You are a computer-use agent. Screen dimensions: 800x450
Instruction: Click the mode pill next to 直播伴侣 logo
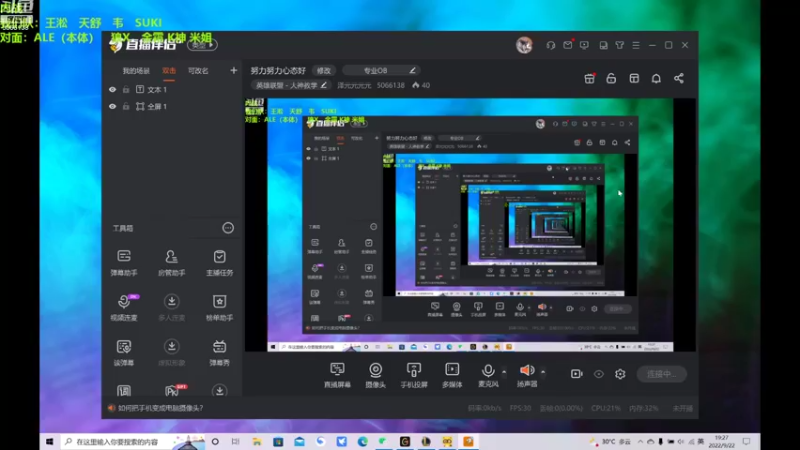point(202,45)
